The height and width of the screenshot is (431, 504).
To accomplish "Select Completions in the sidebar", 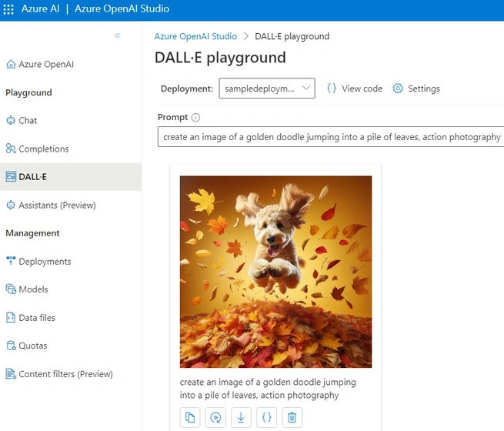I will pyautogui.click(x=37, y=149).
